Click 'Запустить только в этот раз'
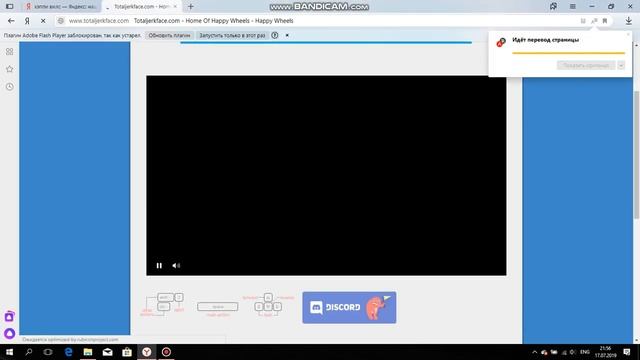This screenshot has width=640, height=360. [232, 36]
